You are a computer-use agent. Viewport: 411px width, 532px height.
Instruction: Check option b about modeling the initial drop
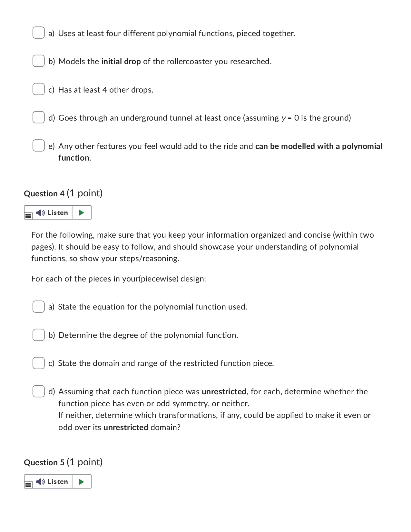click(38, 61)
